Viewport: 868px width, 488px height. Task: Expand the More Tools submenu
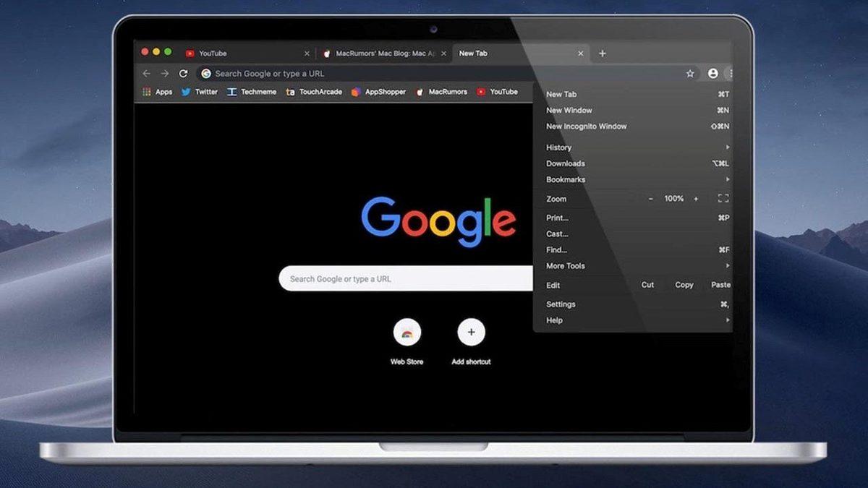(x=565, y=265)
